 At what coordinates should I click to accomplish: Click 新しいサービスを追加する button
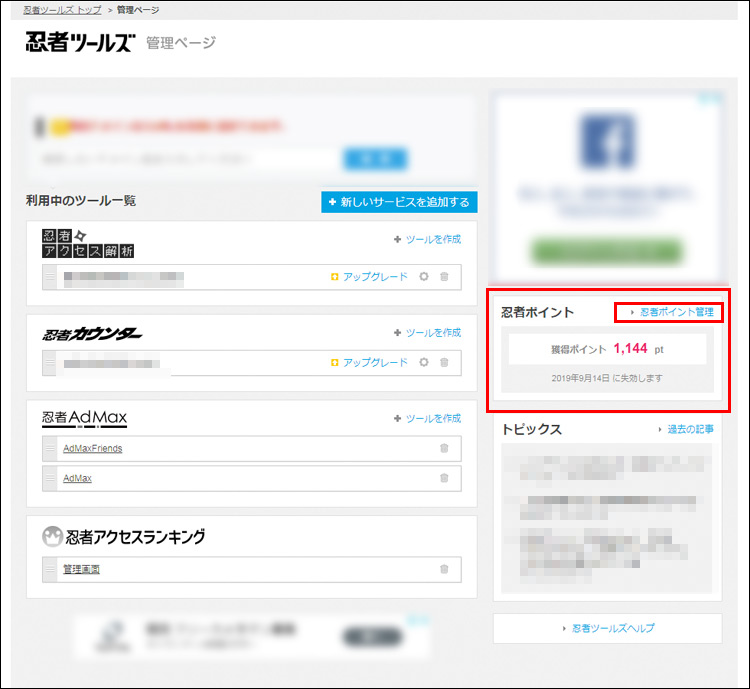click(x=399, y=202)
